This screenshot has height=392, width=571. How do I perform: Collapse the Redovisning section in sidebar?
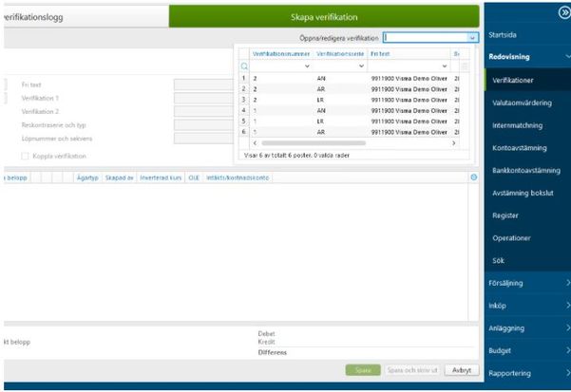pyautogui.click(x=567, y=56)
